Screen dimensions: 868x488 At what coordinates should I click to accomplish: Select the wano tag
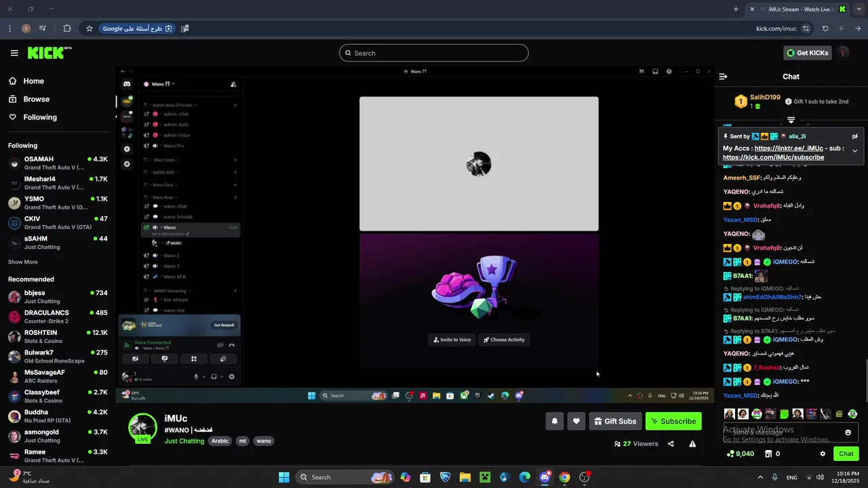[264, 441]
